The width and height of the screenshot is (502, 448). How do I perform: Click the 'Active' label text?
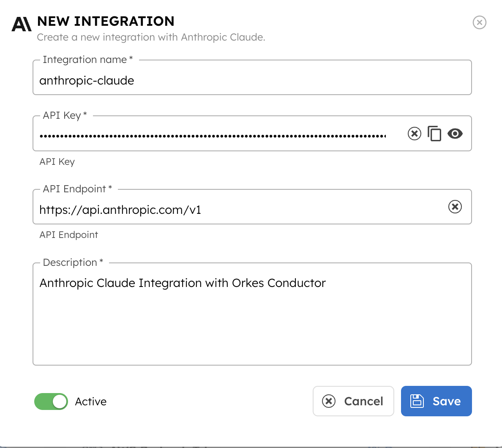(x=90, y=402)
